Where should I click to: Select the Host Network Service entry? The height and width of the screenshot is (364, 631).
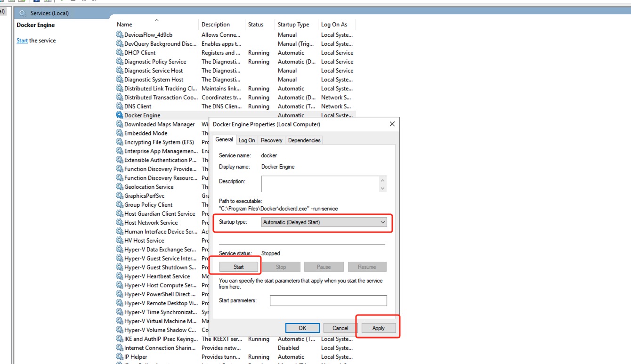coord(151,223)
